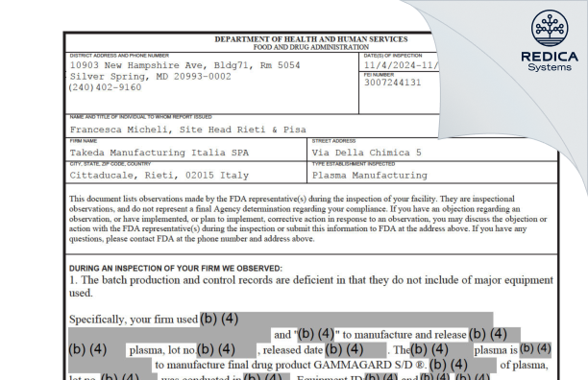The image size is (588, 380).
Task: Click the 'CITY, STATE, ZIP CODE, COUNTRY' label
Action: [x=110, y=164]
